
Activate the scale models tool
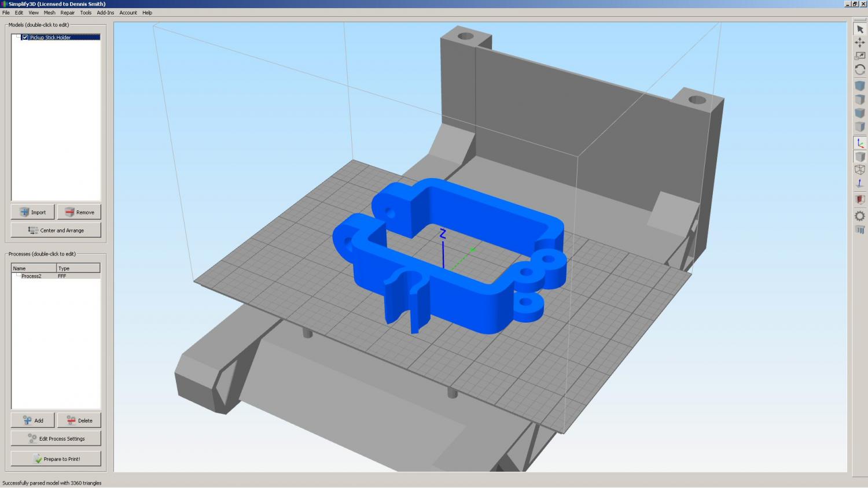[x=860, y=56]
